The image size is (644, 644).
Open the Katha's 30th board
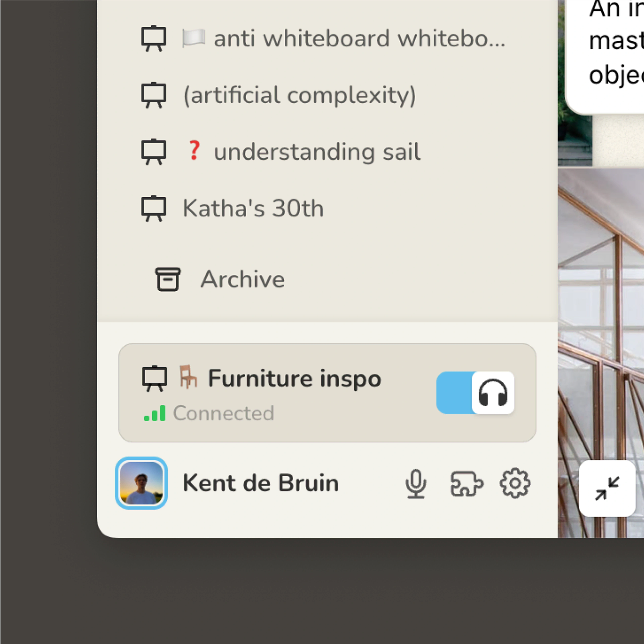tap(253, 208)
